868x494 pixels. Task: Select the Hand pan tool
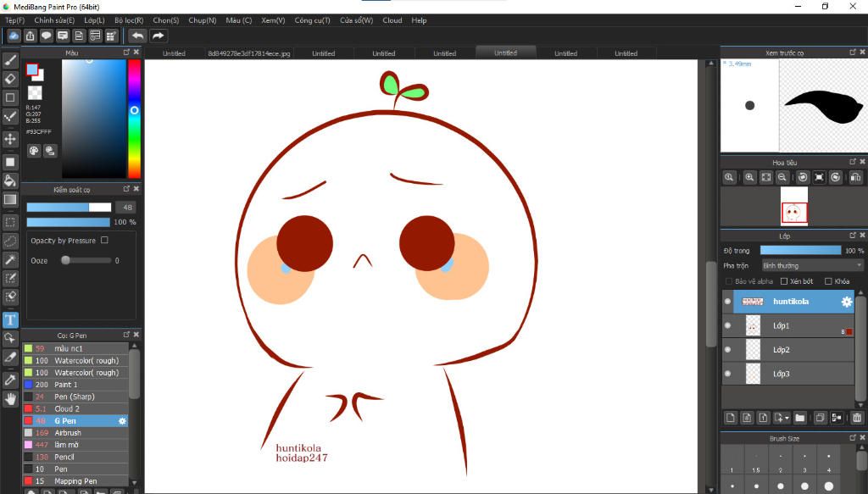click(x=10, y=398)
